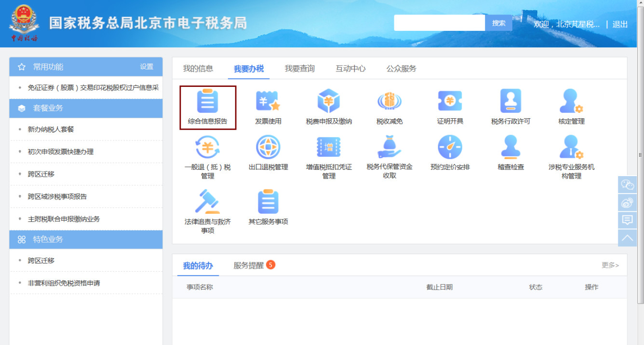The image size is (644, 345).
Task: Click the welcome user name text
Action: click(566, 24)
